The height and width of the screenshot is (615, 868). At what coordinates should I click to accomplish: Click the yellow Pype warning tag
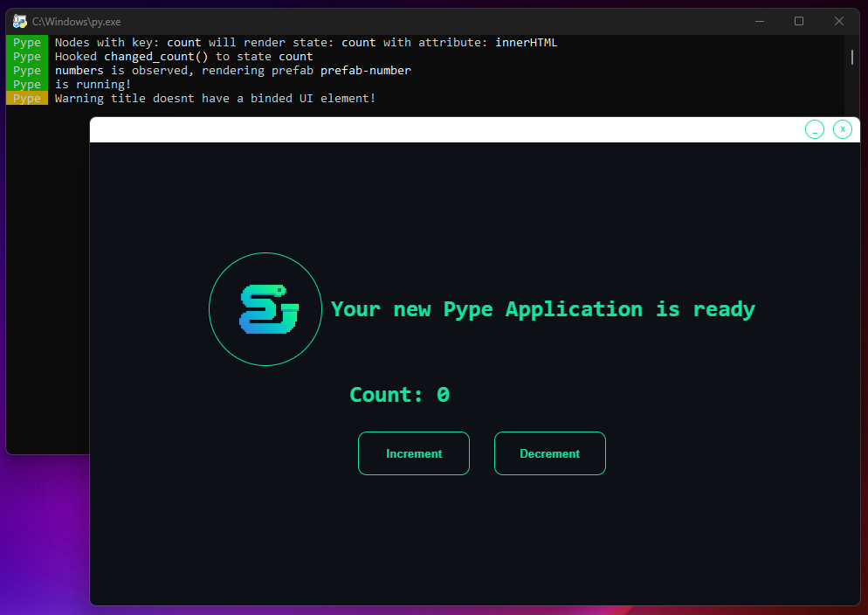tap(27, 98)
